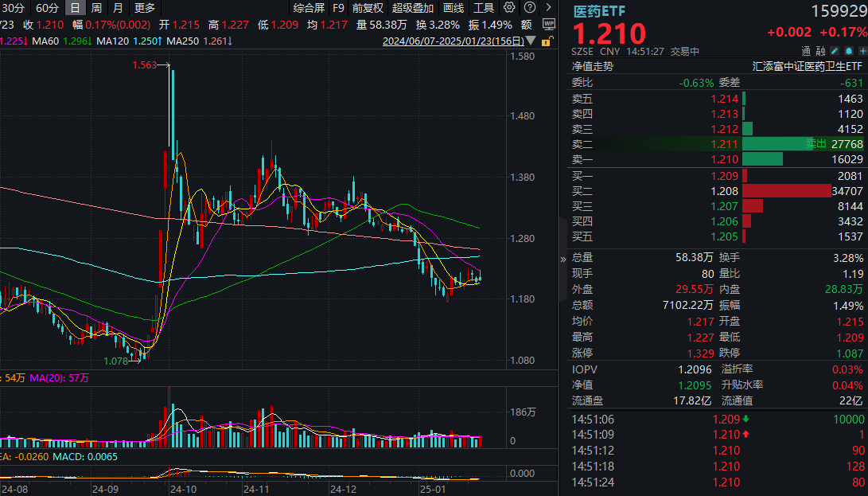Toggle 超级叠加 overlay mode
This screenshot has width=868, height=496.
coord(413,8)
